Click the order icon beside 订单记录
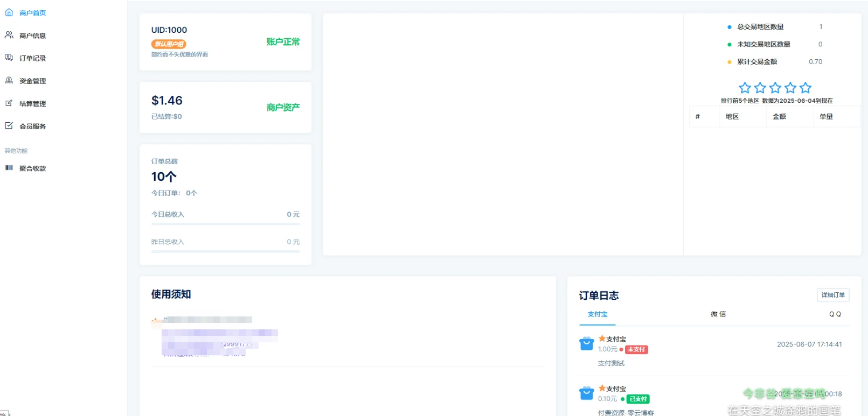Viewport: 868px width, 416px height. click(9, 58)
